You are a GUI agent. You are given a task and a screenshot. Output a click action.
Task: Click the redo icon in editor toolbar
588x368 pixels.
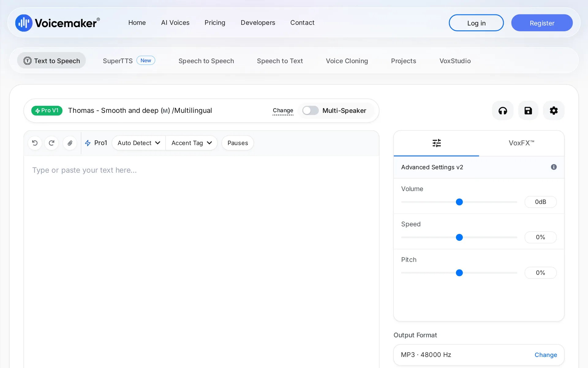click(51, 143)
